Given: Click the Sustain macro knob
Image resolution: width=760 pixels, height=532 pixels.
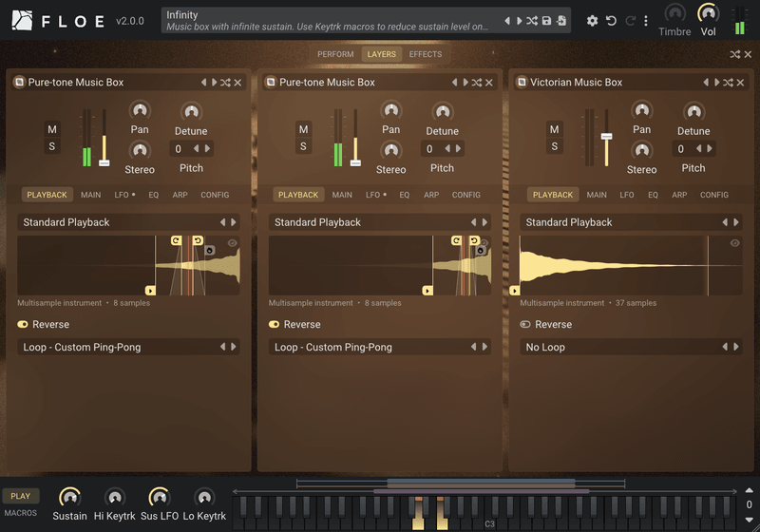Looking at the screenshot, I should (x=69, y=497).
